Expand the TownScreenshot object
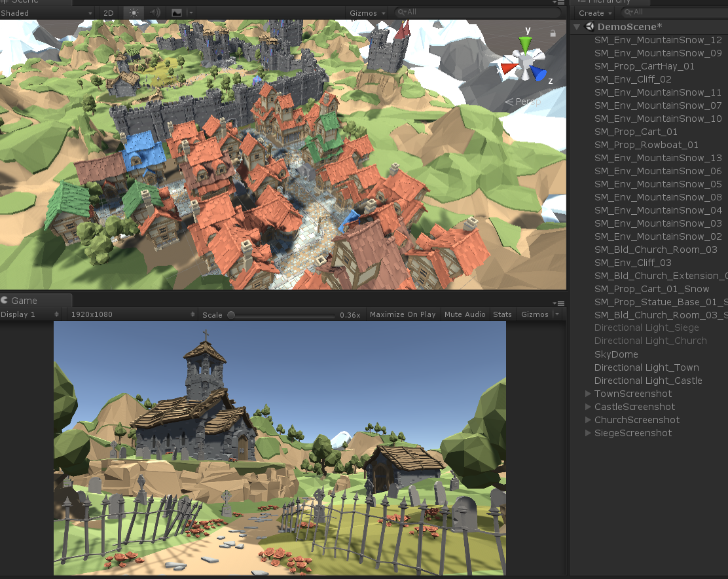The image size is (728, 579). (x=588, y=394)
